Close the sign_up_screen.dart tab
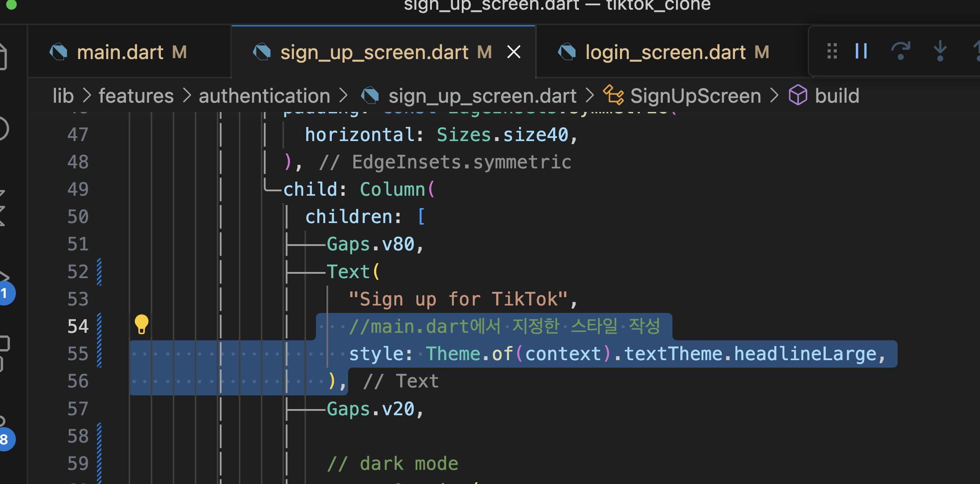 click(x=514, y=52)
